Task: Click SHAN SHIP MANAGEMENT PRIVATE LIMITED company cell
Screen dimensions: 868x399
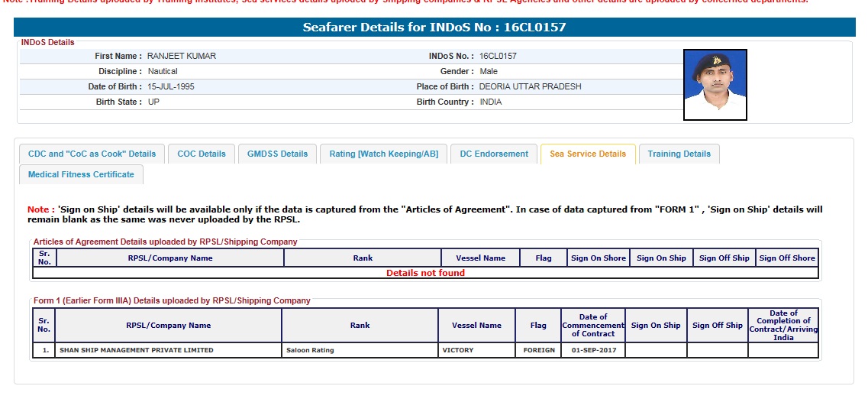Action: click(137, 351)
